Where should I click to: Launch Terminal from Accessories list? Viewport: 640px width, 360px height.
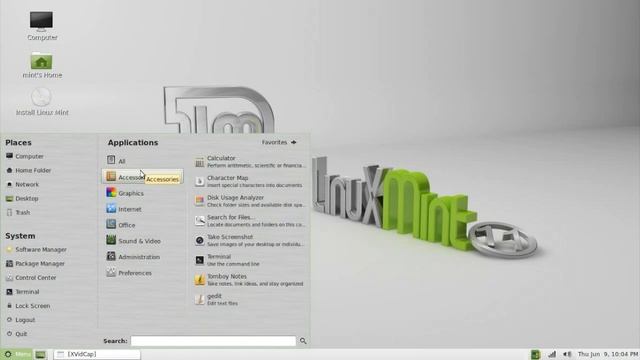(227, 260)
